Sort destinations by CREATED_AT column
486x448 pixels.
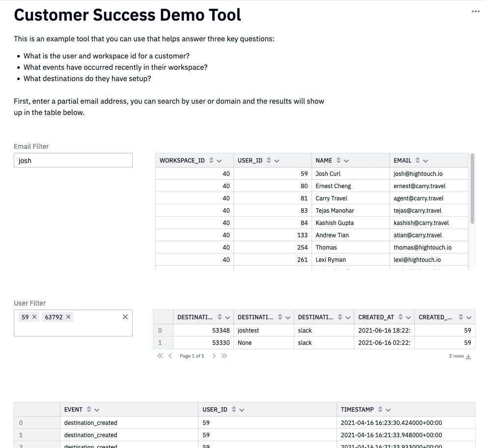pyautogui.click(x=400, y=317)
